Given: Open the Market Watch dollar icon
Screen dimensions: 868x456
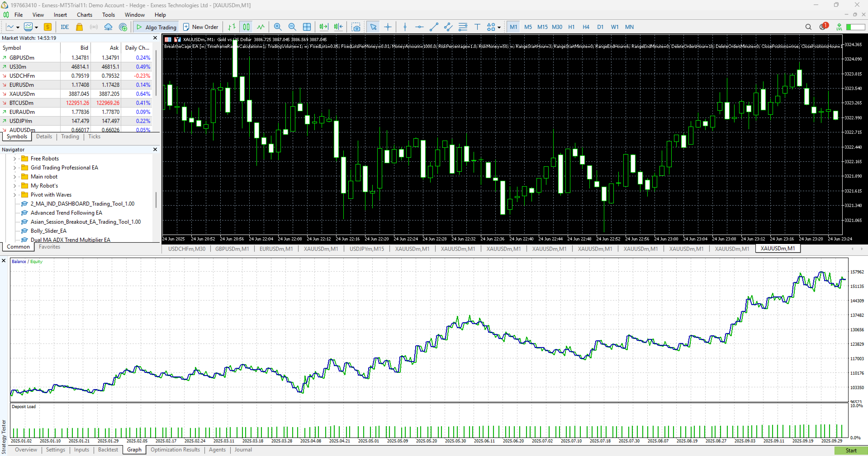Looking at the screenshot, I should coord(47,27).
